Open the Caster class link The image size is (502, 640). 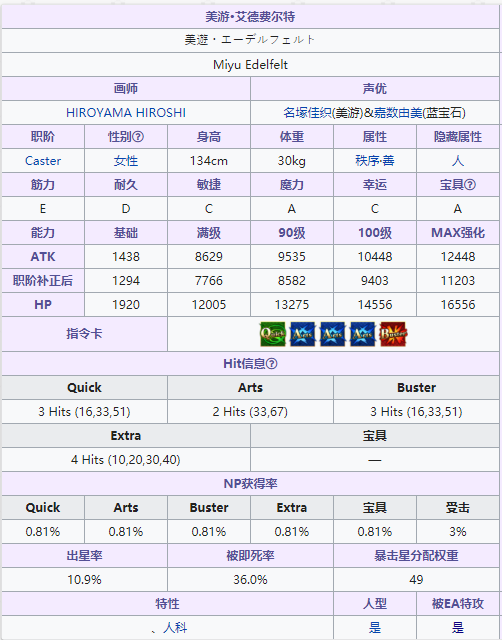pyautogui.click(x=43, y=161)
